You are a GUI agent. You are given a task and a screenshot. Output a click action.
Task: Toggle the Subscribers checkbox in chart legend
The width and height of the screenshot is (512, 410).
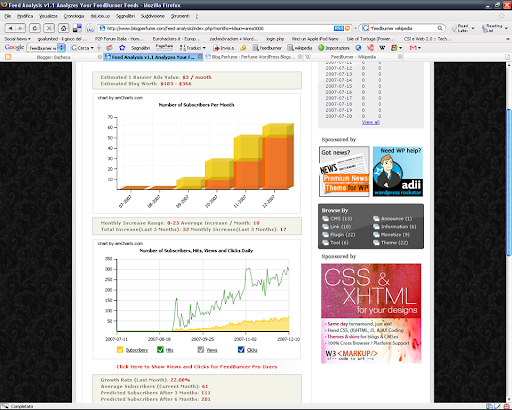(x=120, y=349)
